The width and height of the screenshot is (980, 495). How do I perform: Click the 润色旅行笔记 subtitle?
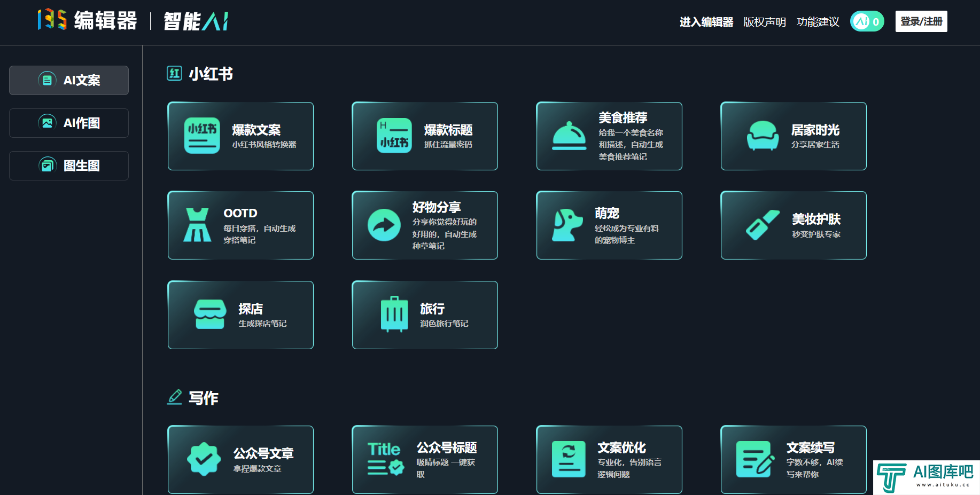[x=444, y=324]
